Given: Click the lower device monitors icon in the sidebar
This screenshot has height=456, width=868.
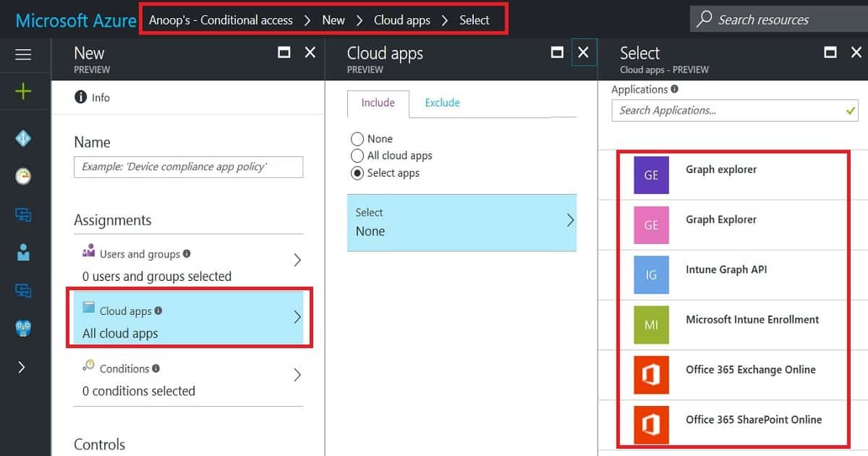Looking at the screenshot, I should (x=23, y=290).
